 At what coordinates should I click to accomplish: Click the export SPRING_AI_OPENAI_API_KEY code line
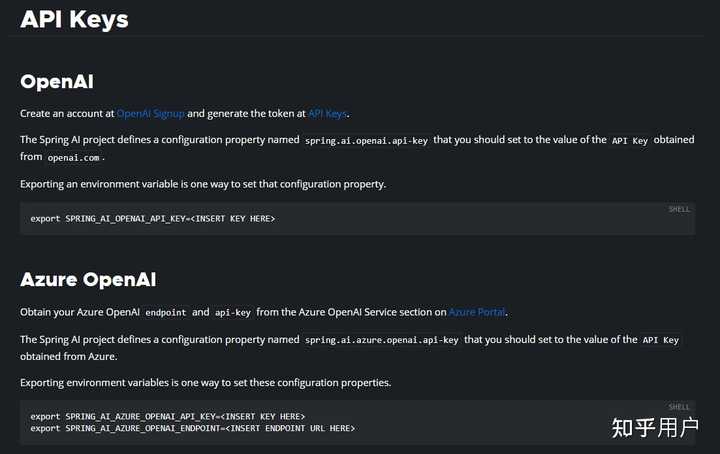[153, 218]
